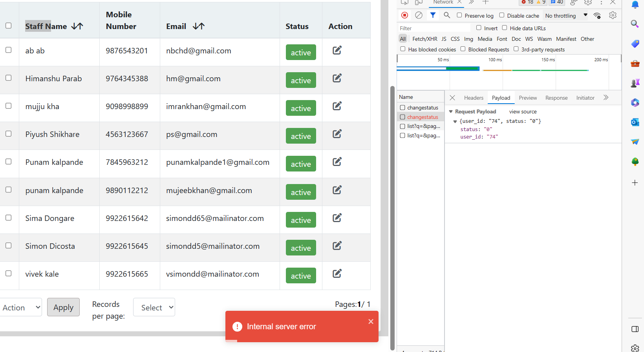Open browser sidebar search icon
The image size is (644, 352).
coord(635,24)
